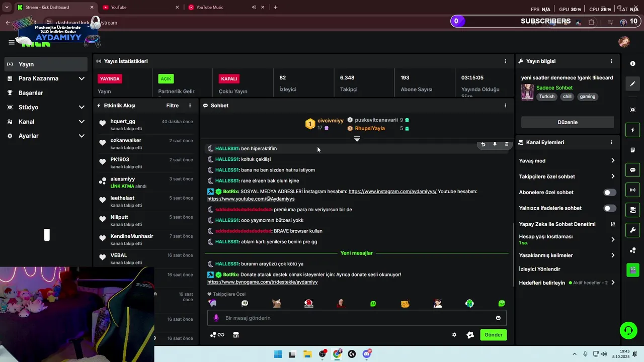Open the emoji picker in message box

[498, 318]
